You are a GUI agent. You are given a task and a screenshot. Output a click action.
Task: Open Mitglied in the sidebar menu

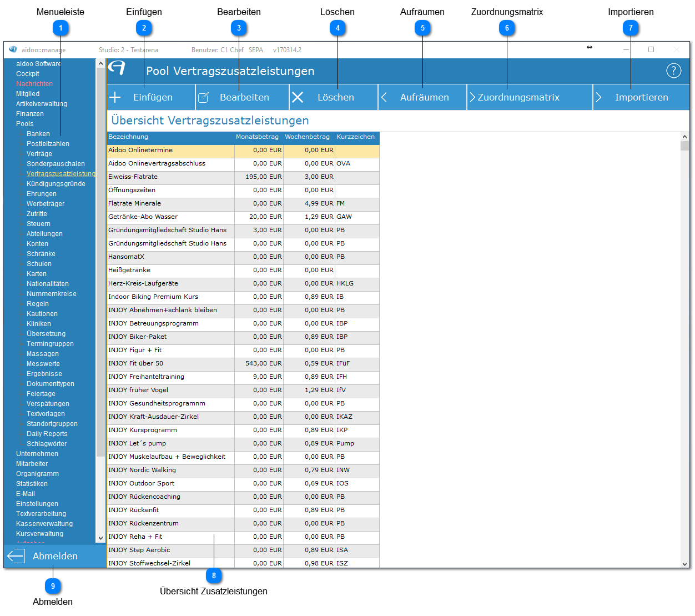pos(28,94)
